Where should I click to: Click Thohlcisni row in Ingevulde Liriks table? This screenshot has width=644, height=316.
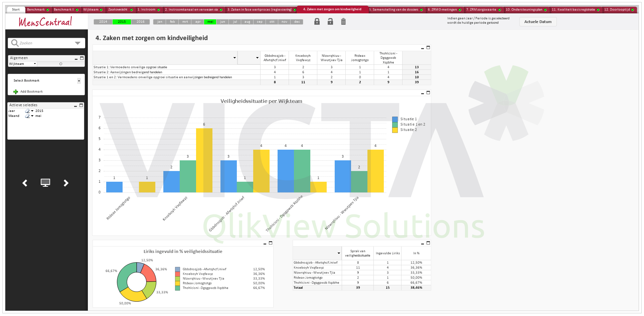[x=362, y=283]
